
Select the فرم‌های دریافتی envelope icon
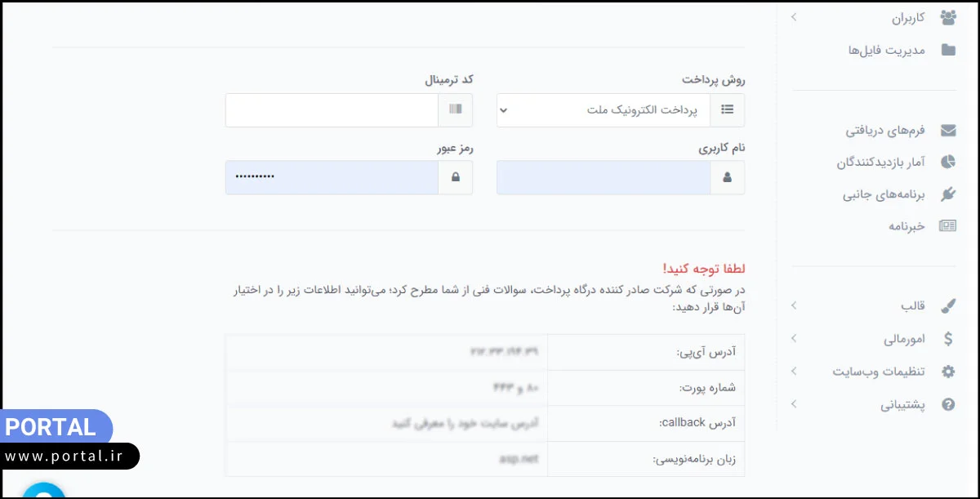947,129
